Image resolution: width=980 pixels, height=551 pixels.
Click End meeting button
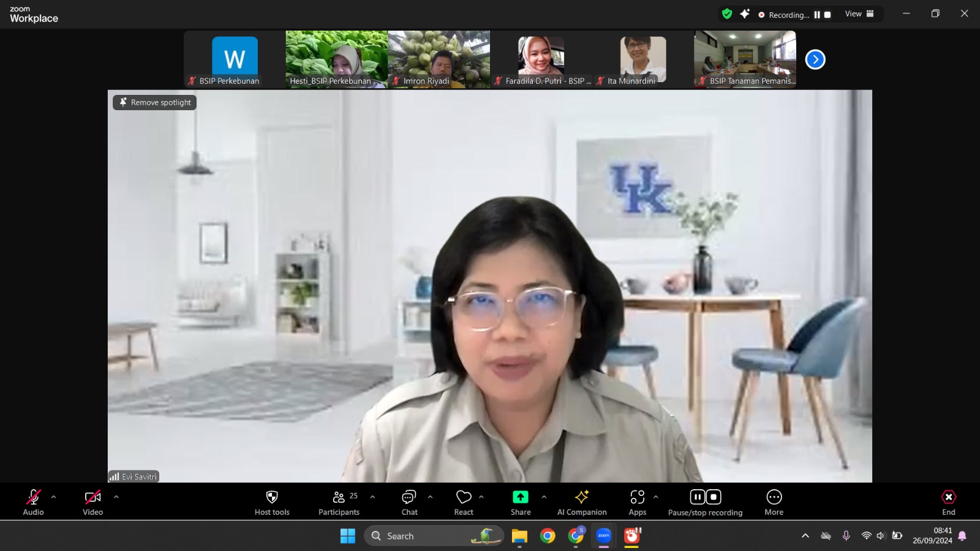949,502
